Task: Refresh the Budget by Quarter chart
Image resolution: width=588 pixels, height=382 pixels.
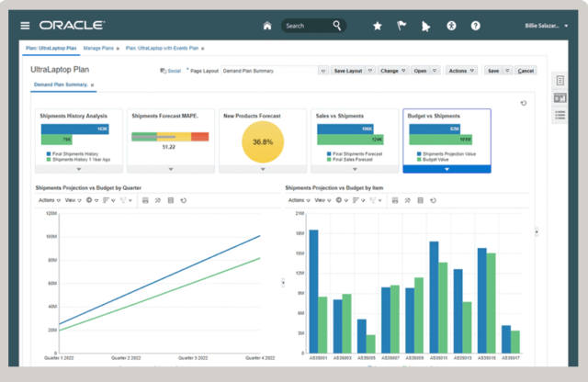Action: tap(184, 200)
